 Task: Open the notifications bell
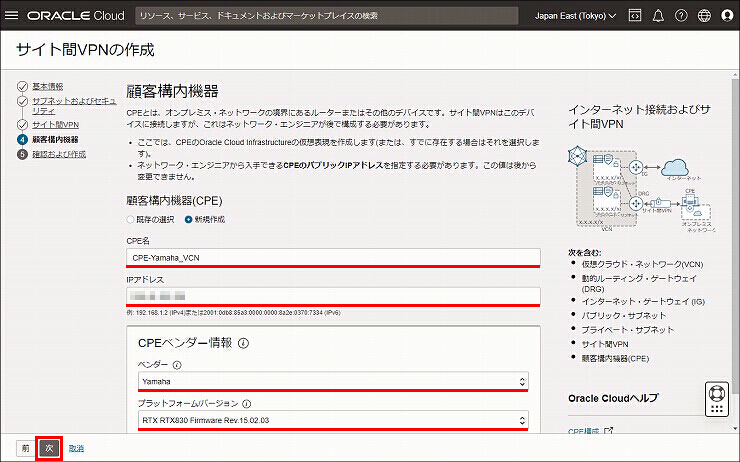click(x=658, y=16)
